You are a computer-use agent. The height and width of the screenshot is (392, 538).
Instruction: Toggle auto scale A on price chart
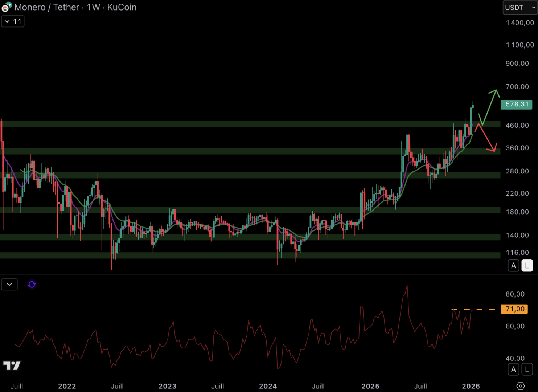pos(513,266)
